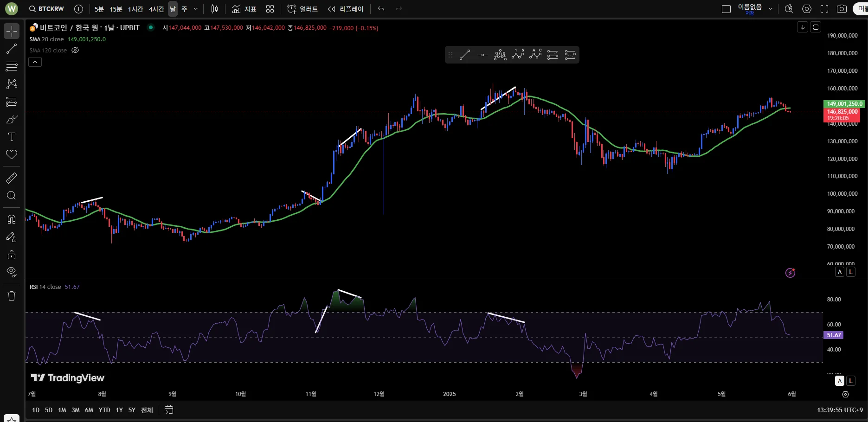This screenshot has width=868, height=422.
Task: Toggle auto scale on price chart
Action: (840, 272)
